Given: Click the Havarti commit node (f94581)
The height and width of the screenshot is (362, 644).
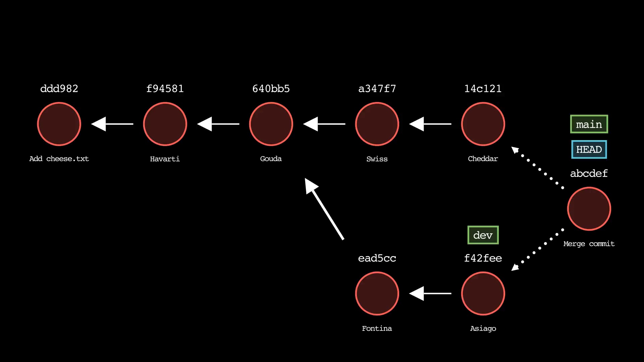Looking at the screenshot, I should pyautogui.click(x=165, y=124).
